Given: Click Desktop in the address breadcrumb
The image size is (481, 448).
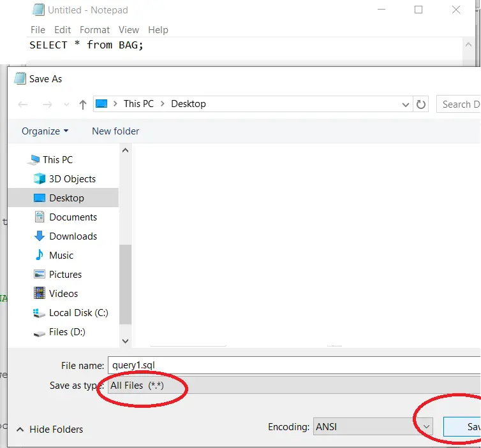Looking at the screenshot, I should coord(188,104).
